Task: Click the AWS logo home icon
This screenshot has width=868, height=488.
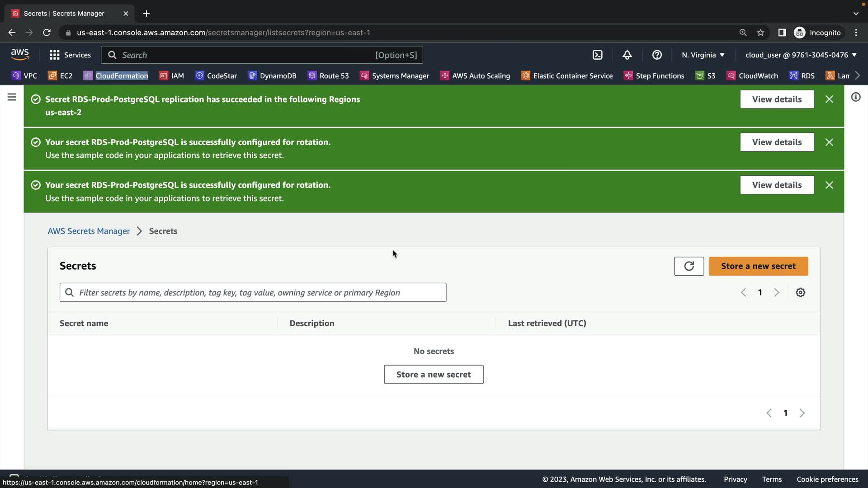Action: pyautogui.click(x=20, y=55)
